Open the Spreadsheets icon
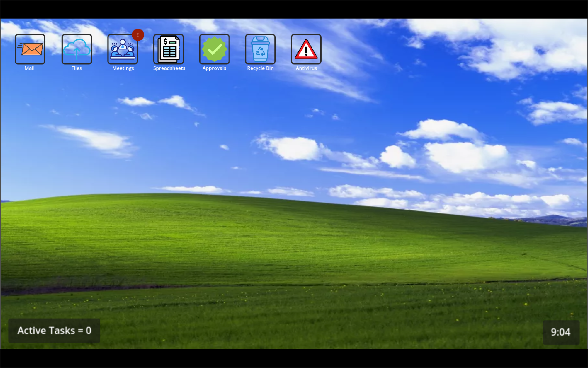 pyautogui.click(x=168, y=49)
